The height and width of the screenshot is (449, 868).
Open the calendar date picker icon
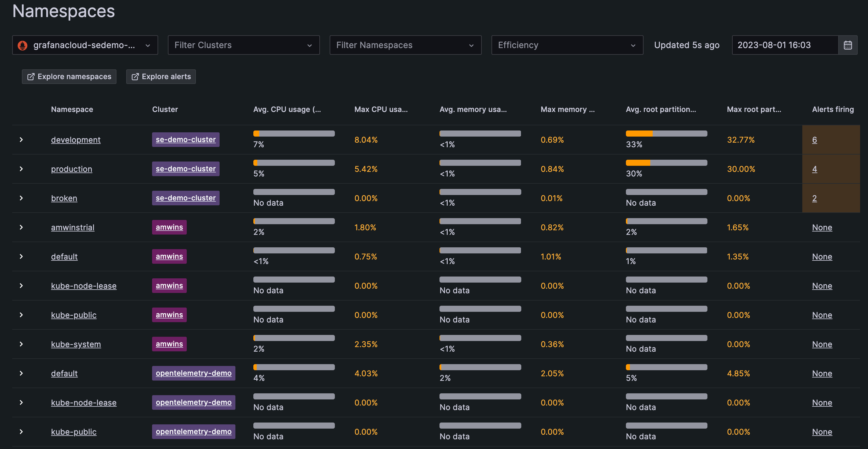coord(847,45)
